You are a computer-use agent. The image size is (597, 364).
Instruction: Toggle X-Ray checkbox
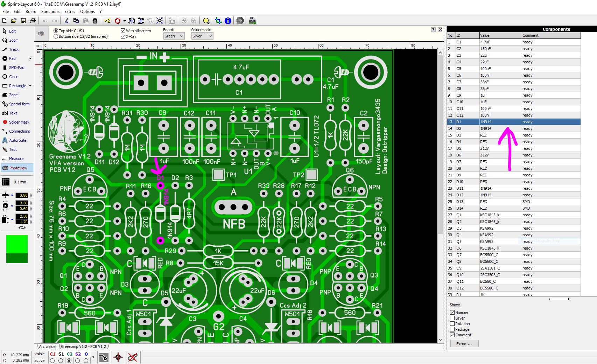point(123,36)
